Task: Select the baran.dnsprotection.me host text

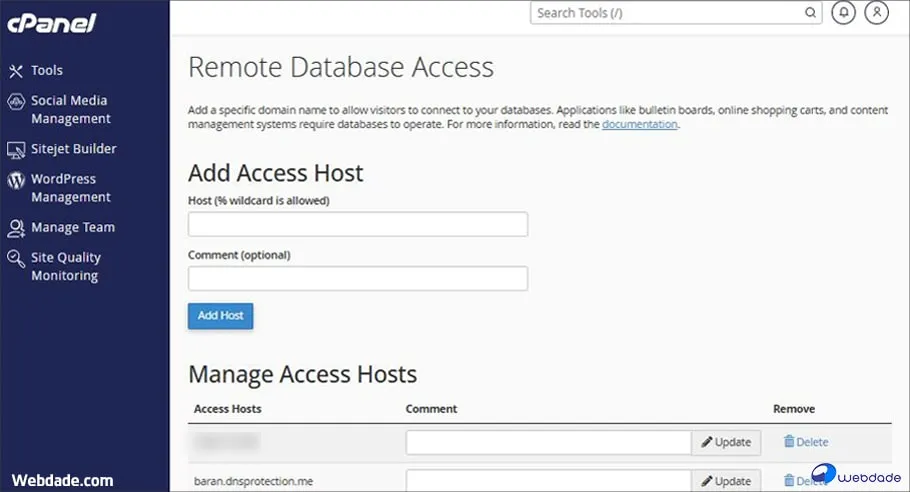Action: [254, 481]
